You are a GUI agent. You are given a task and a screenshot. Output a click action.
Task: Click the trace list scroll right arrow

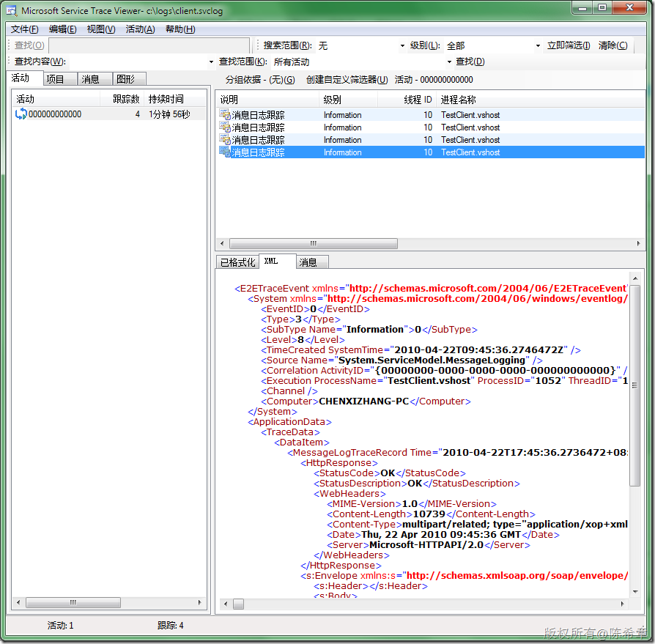(638, 243)
